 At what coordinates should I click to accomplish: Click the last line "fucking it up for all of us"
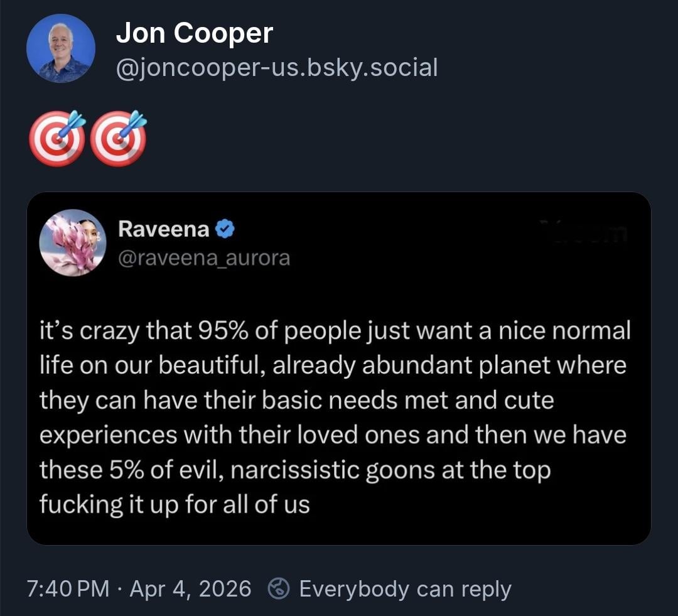(x=175, y=504)
